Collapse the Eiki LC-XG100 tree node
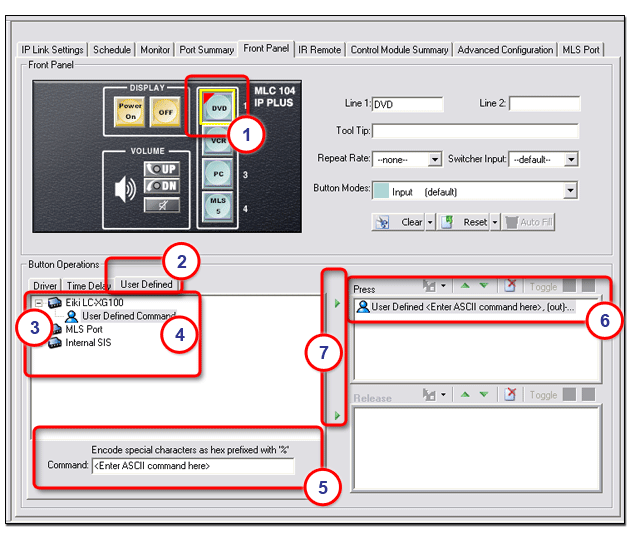630x537 pixels. 39,303
